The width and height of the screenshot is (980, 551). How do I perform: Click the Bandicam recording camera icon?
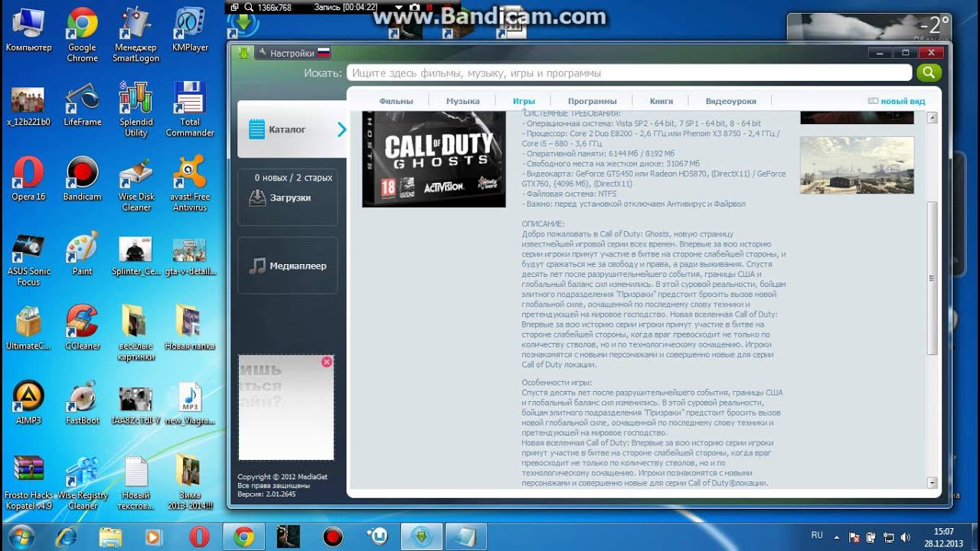point(414,7)
